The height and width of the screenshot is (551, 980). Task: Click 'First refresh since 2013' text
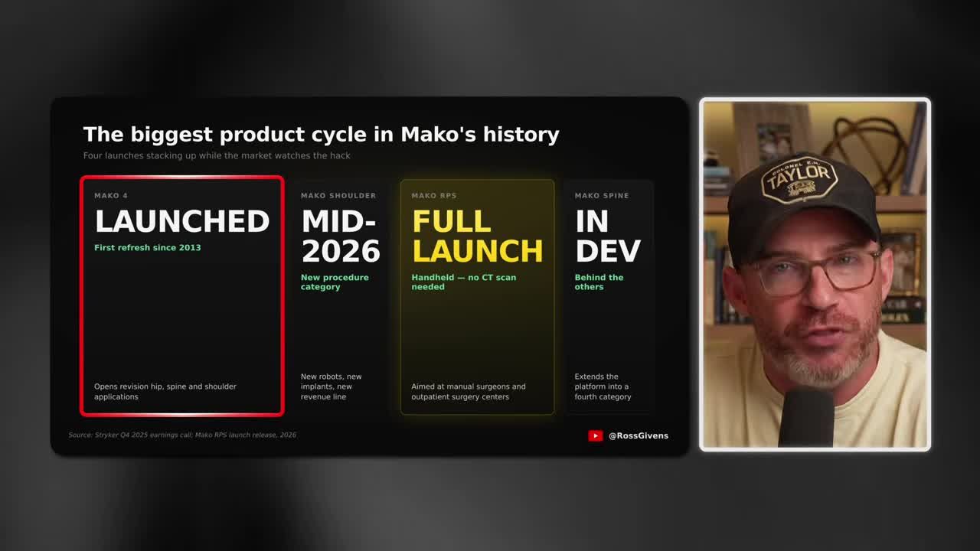pos(148,247)
